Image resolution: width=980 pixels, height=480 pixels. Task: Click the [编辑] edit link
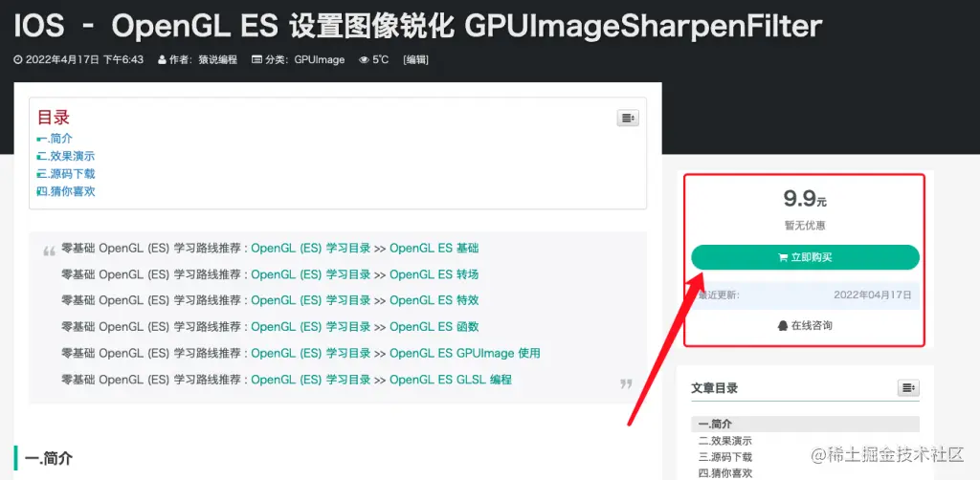pyautogui.click(x=415, y=60)
